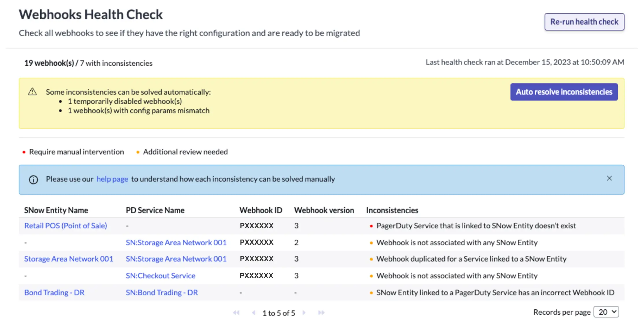
Task: Click the Re-run health check button
Action: tap(584, 22)
